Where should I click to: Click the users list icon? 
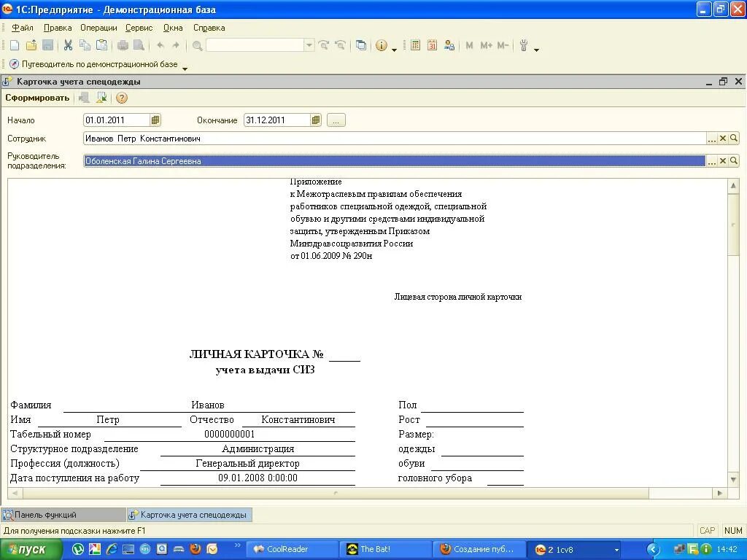click(x=449, y=45)
